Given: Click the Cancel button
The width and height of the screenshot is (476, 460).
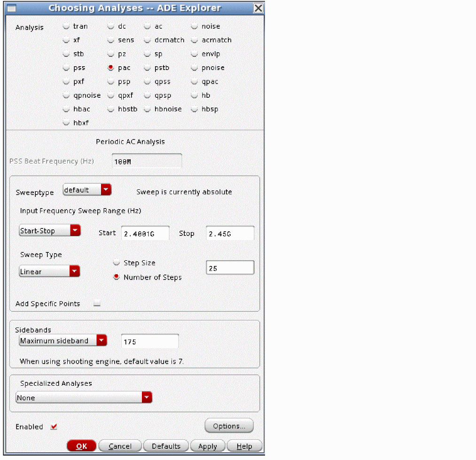Looking at the screenshot, I should pos(120,446).
